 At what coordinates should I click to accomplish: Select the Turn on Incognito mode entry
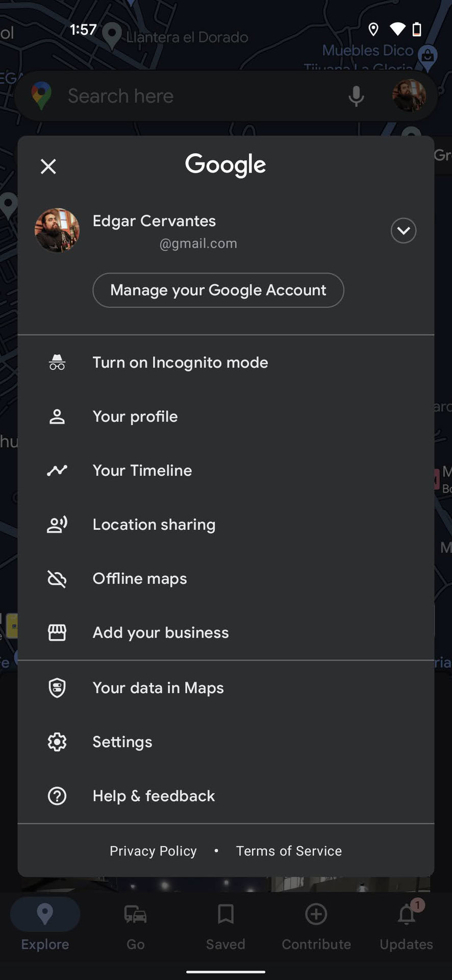point(180,362)
